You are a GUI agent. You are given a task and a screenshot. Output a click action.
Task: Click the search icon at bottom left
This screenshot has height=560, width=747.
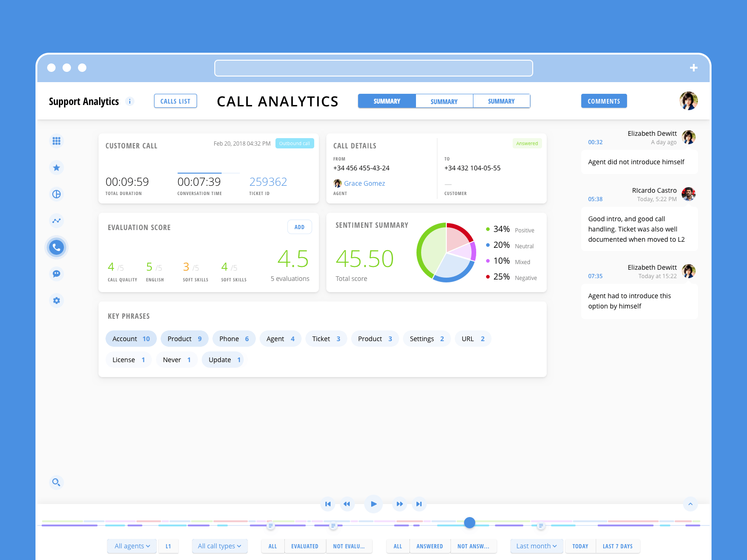point(56,482)
